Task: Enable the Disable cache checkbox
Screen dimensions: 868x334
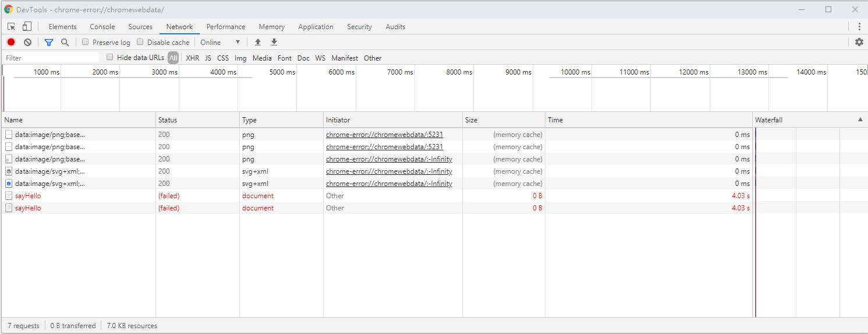Action: (140, 42)
